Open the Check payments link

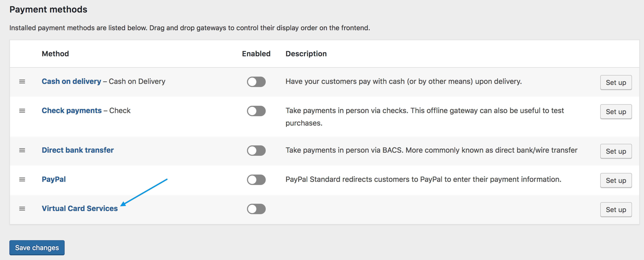tap(72, 110)
